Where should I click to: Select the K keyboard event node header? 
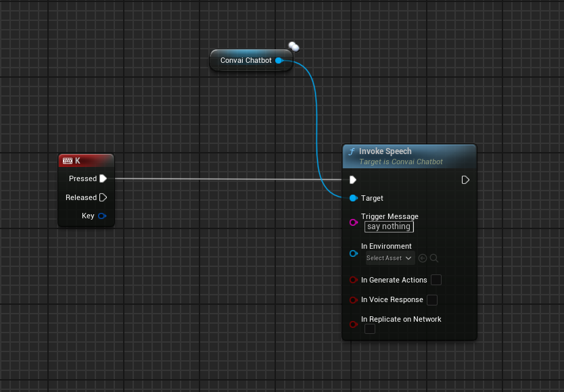(86, 160)
